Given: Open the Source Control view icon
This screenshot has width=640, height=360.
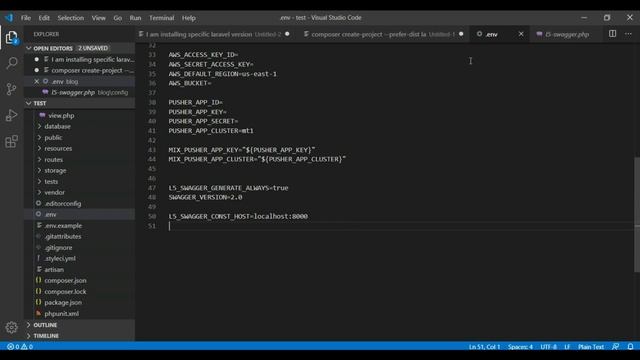Looking at the screenshot, I should point(11,89).
